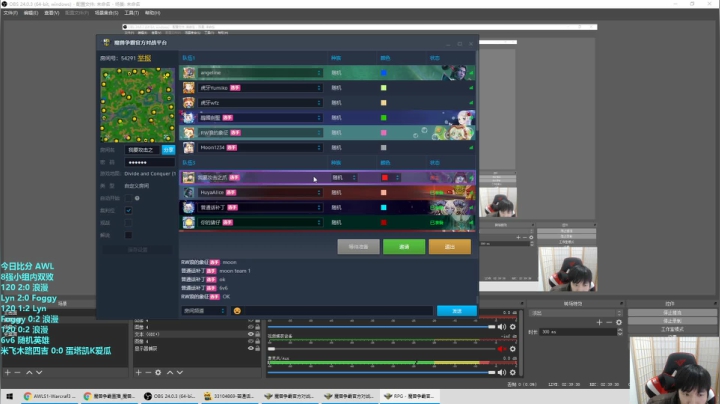Image resolution: width=720 pixels, height=404 pixels.
Task: Click the gray button beside green one
Action: click(358, 247)
